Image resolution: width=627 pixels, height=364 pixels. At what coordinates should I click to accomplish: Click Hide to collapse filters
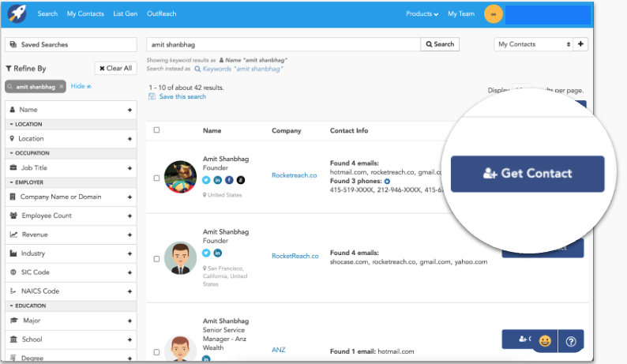tap(81, 86)
